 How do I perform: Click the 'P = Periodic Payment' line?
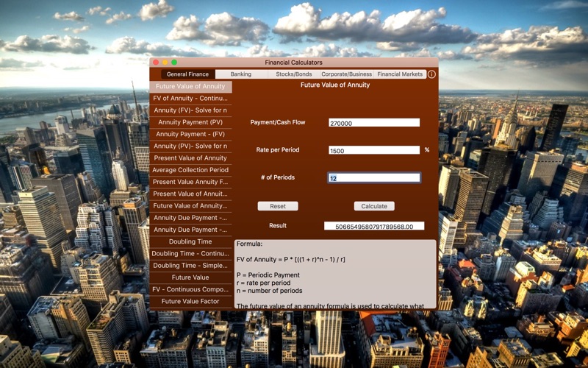click(268, 275)
